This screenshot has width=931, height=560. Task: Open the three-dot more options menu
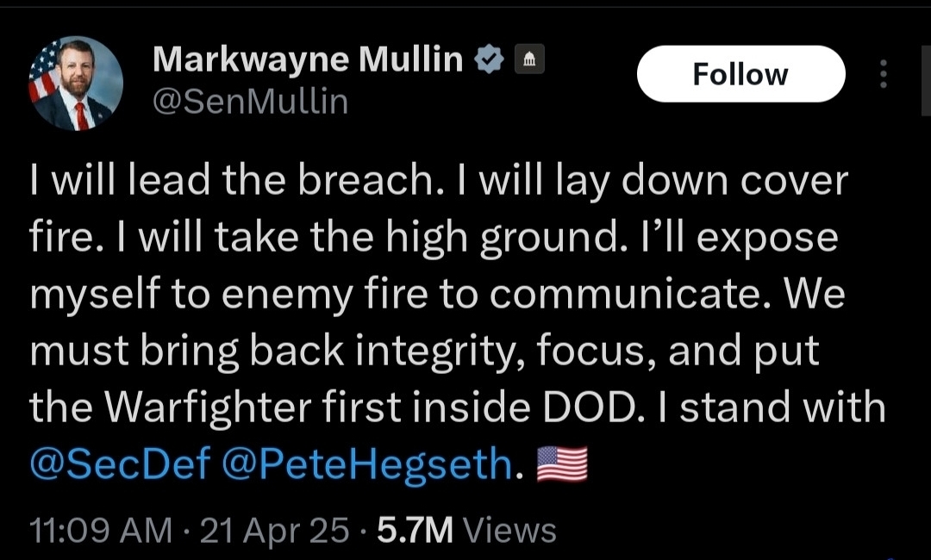tap(883, 74)
